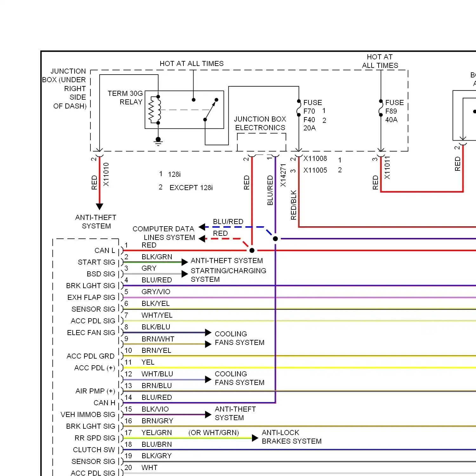Click the relay coil symbol in TERM 30G relay

155,110
